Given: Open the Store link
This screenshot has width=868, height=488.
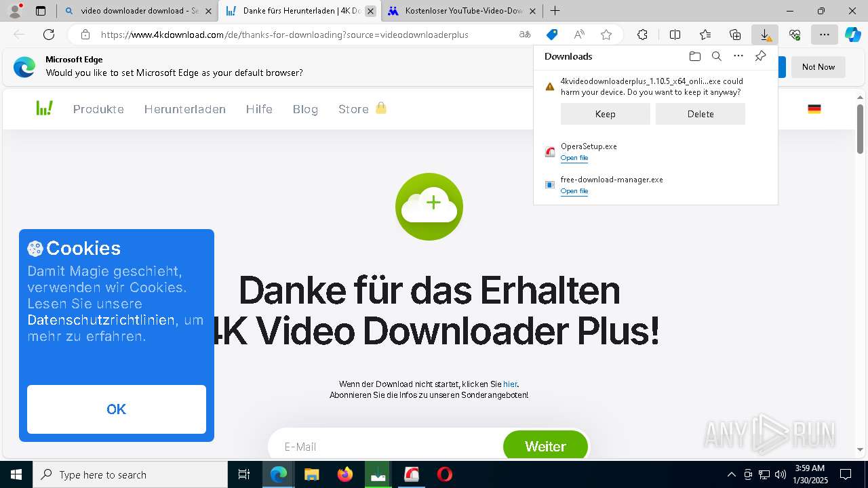Looking at the screenshot, I should (x=362, y=108).
